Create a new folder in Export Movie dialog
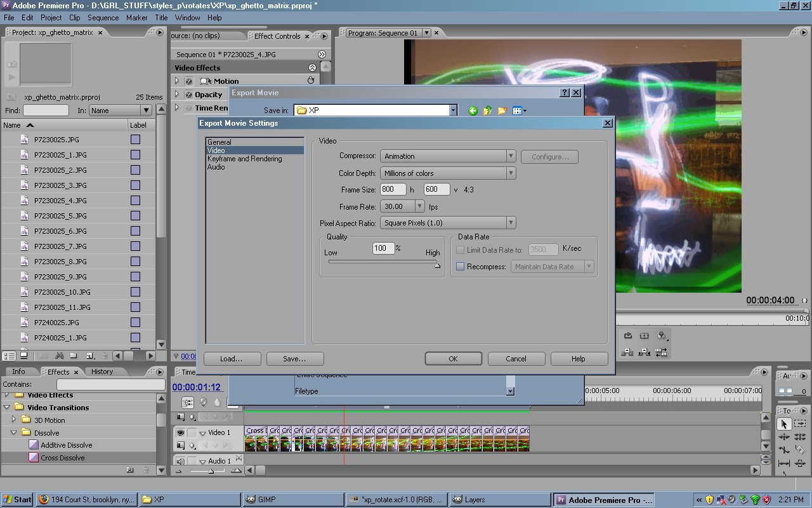 (502, 111)
